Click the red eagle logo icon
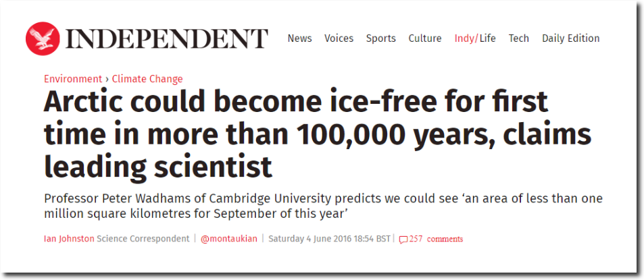644x280 pixels. click(x=43, y=38)
